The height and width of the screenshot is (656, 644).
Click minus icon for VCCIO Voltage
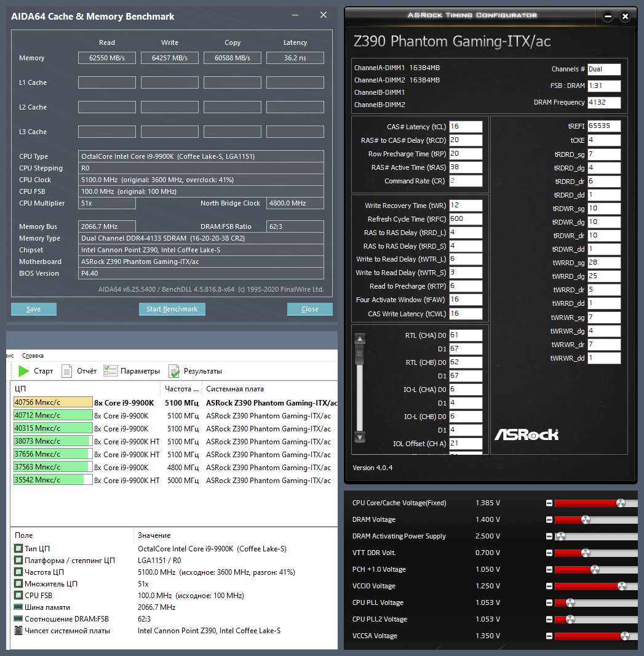(549, 586)
